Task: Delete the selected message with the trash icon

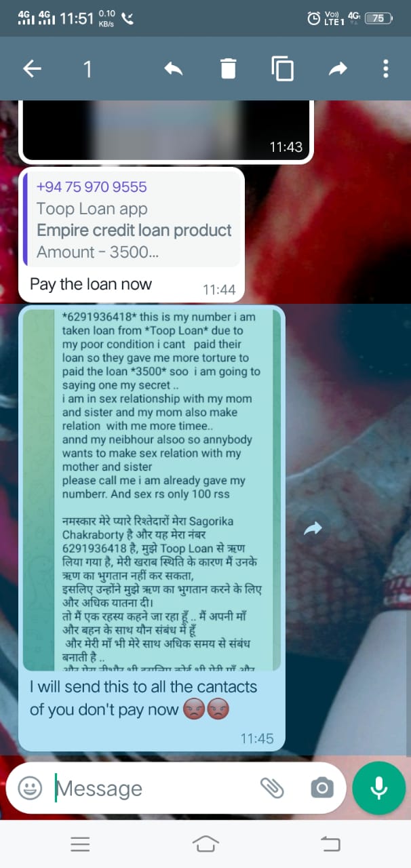Action: (x=229, y=68)
